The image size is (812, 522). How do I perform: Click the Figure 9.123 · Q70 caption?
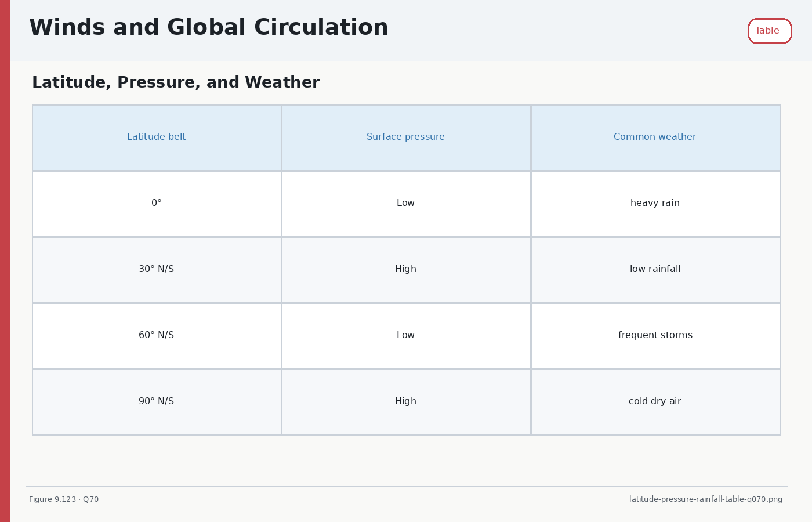tap(64, 499)
